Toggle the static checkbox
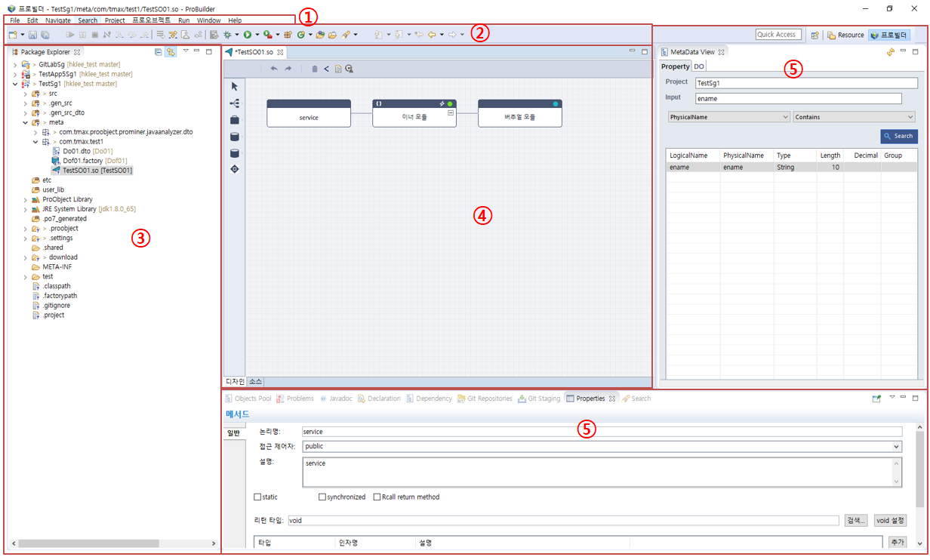 click(x=257, y=497)
